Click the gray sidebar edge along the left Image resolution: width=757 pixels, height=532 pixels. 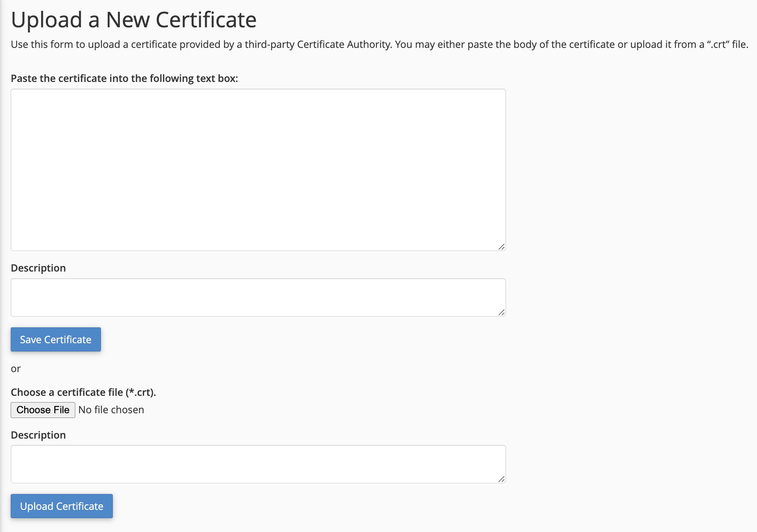pos(2,266)
